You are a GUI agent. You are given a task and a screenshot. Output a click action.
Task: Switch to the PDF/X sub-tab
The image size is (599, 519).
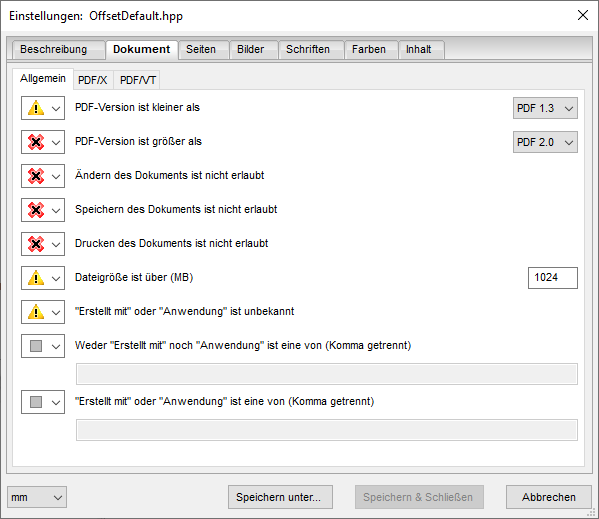93,80
